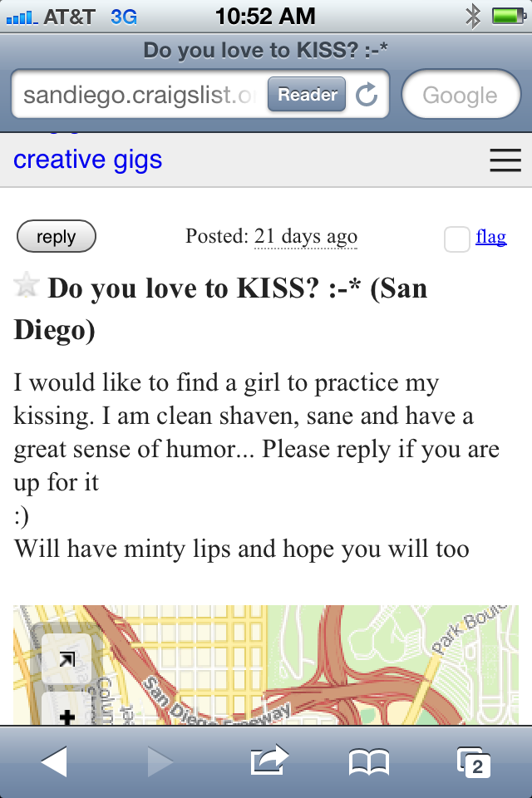Enable Reader mode in address bar
The width and height of the screenshot is (532, 798).
[307, 94]
